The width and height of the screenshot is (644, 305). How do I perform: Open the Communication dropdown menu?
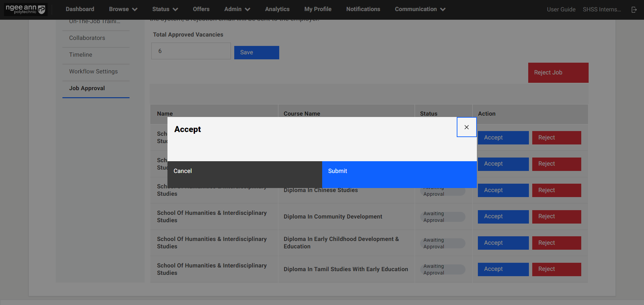pos(420,9)
